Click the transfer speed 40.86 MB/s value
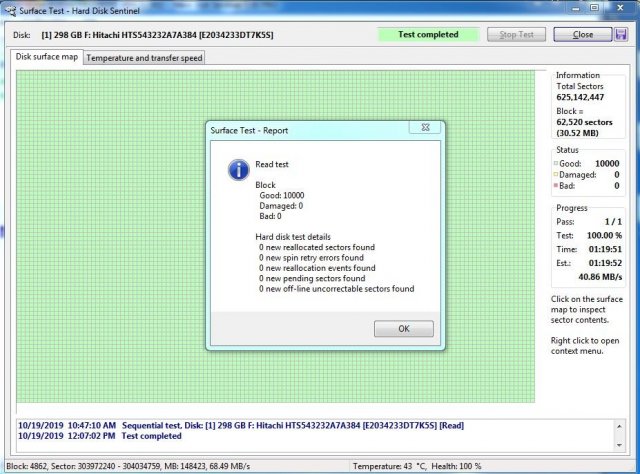Image resolution: width=640 pixels, height=474 pixels. [x=600, y=277]
